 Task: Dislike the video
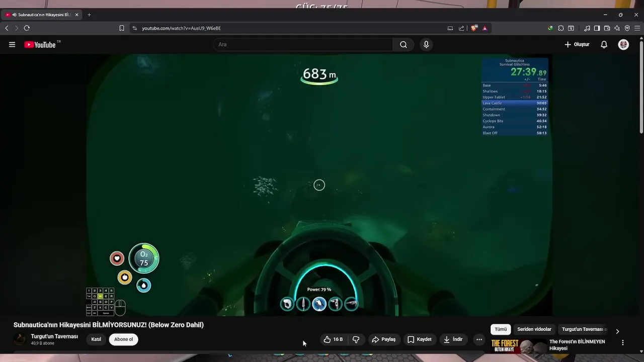tap(356, 339)
